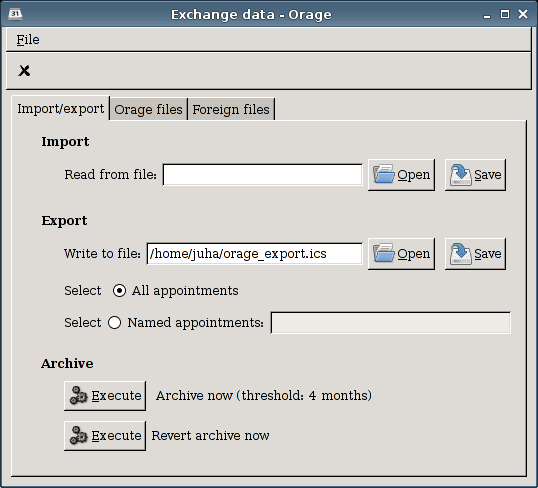Click the Archive now threshold text
The image size is (538, 488).
coord(264,396)
